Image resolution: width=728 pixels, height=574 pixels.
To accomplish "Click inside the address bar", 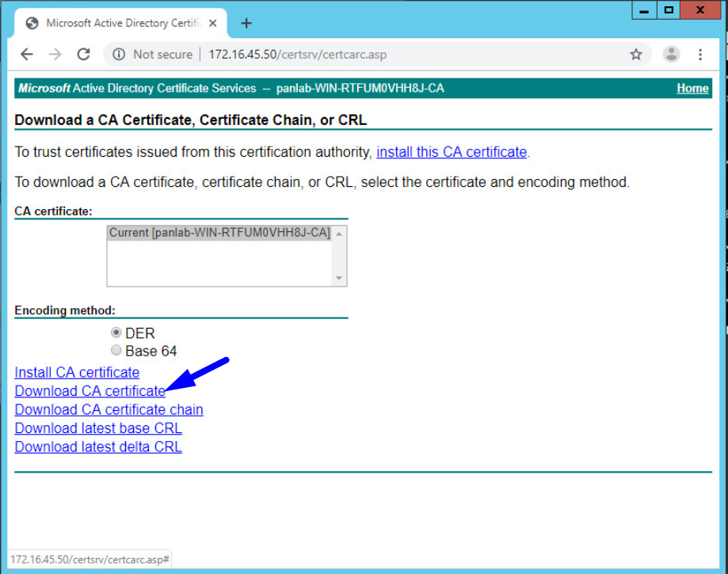I will click(317, 54).
